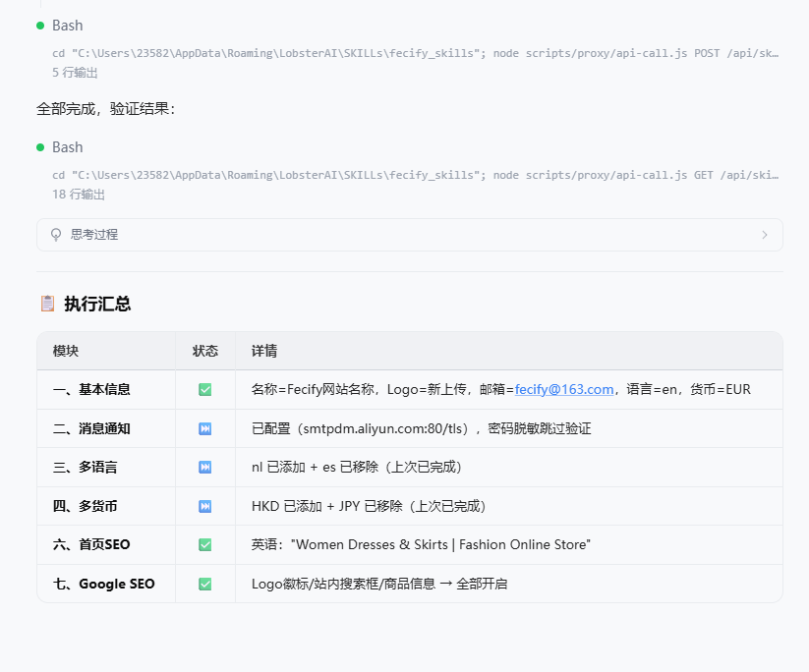Select the 状态 column header
Image resolution: width=809 pixels, height=672 pixels.
point(205,351)
